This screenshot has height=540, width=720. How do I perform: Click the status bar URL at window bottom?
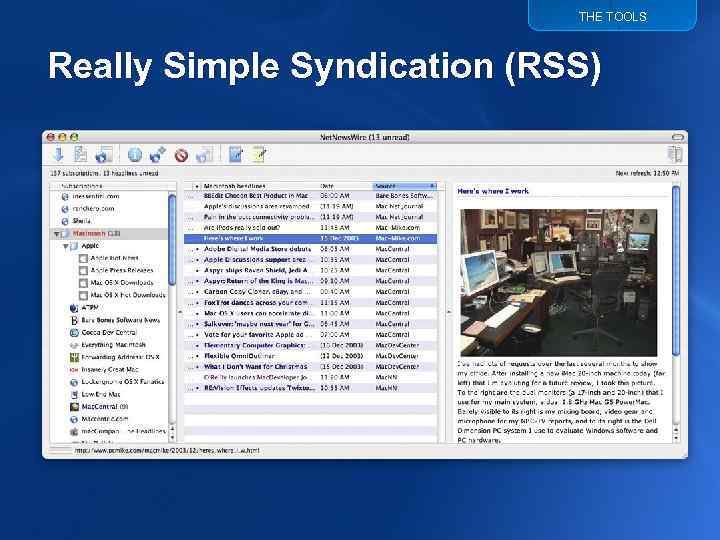tap(167, 451)
